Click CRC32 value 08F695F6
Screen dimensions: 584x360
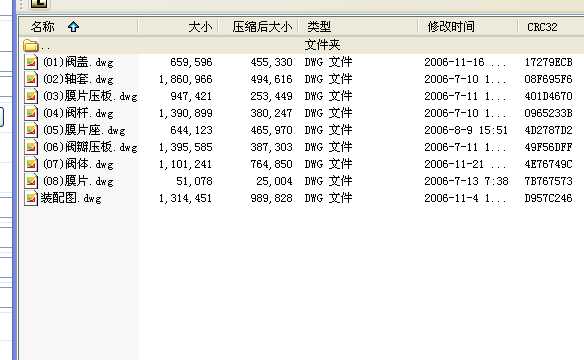tap(548, 79)
